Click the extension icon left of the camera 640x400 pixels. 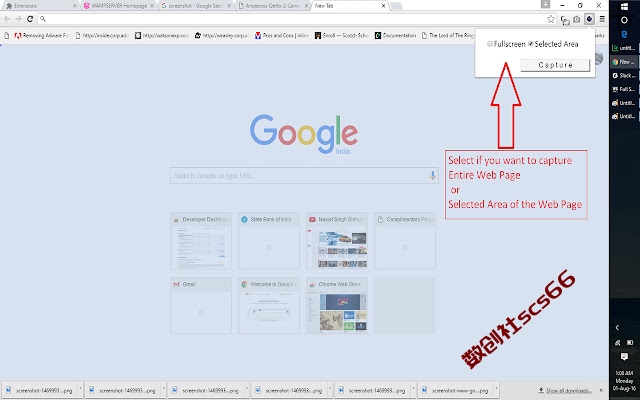point(564,19)
